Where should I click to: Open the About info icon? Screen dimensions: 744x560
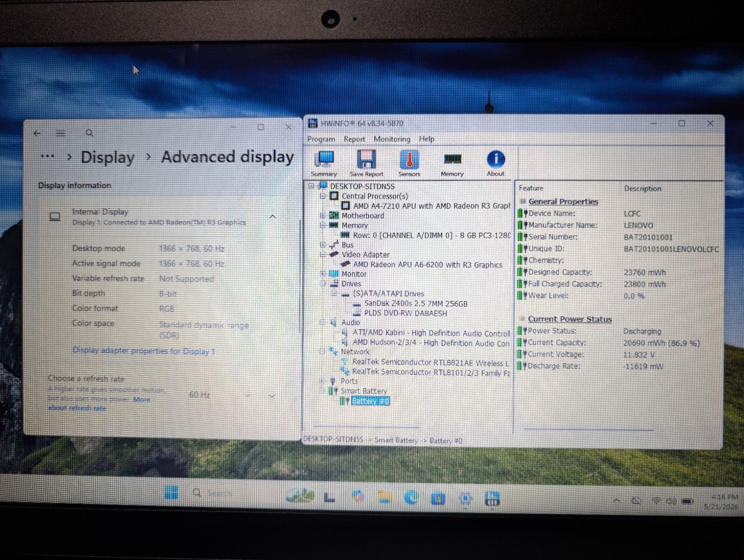click(x=496, y=163)
